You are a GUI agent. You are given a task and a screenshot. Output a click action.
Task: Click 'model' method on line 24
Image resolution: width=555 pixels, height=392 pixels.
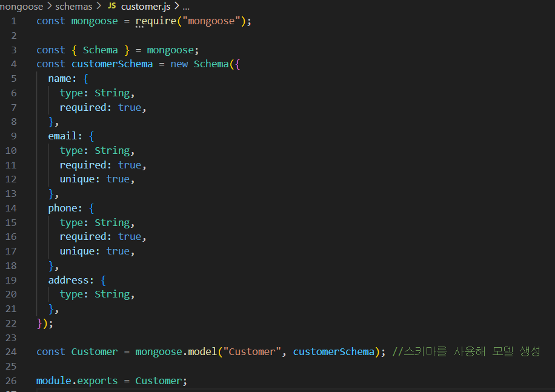click(x=202, y=352)
